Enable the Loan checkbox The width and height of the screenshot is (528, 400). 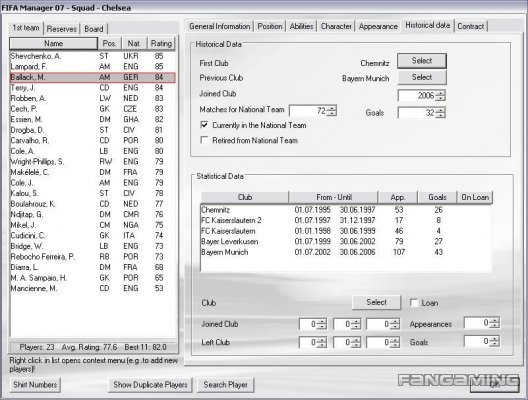(414, 303)
